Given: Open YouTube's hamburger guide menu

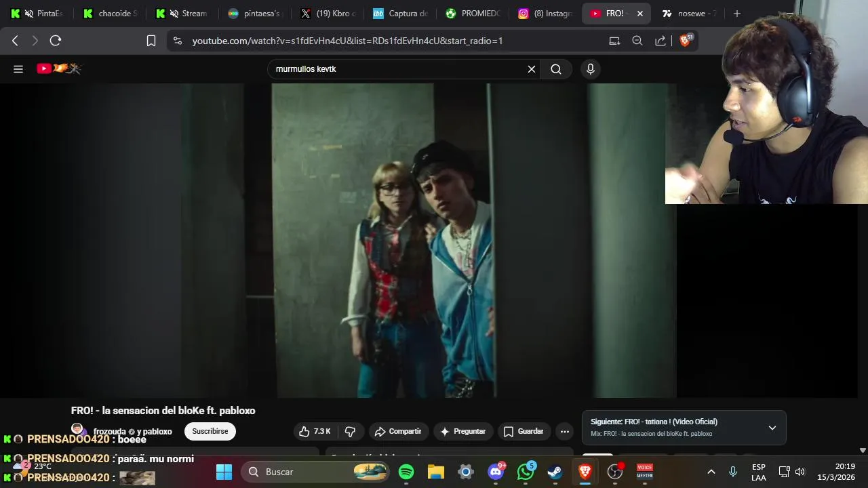Looking at the screenshot, I should pos(18,69).
